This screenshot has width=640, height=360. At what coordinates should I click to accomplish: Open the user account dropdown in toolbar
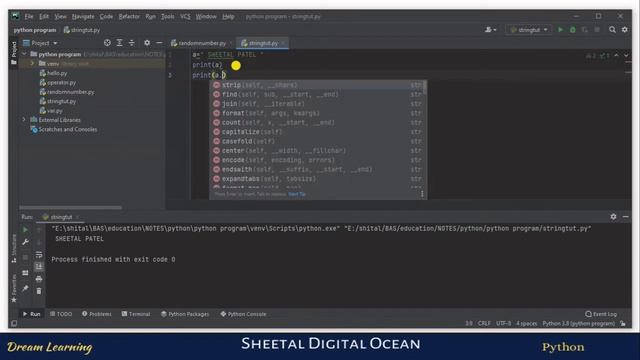490,30
